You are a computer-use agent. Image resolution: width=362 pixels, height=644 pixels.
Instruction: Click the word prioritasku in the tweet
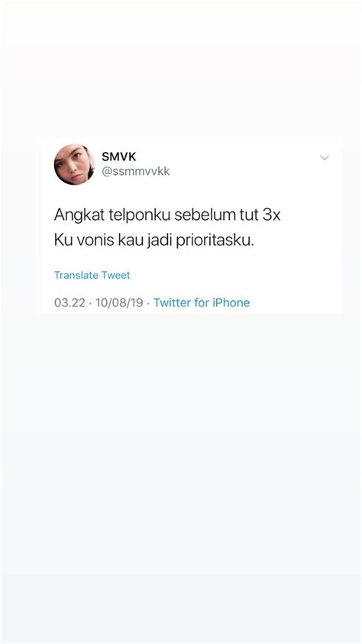click(x=215, y=241)
